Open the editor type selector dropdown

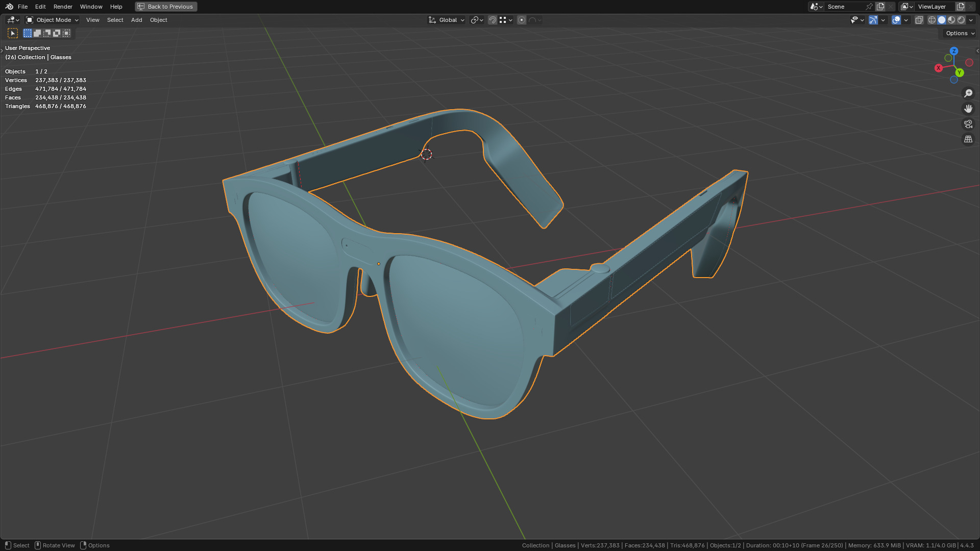click(x=13, y=20)
